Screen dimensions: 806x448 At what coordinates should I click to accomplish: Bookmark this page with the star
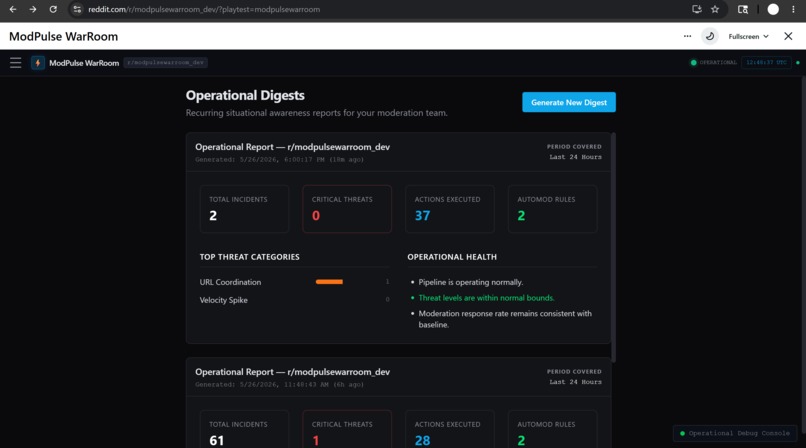point(715,9)
